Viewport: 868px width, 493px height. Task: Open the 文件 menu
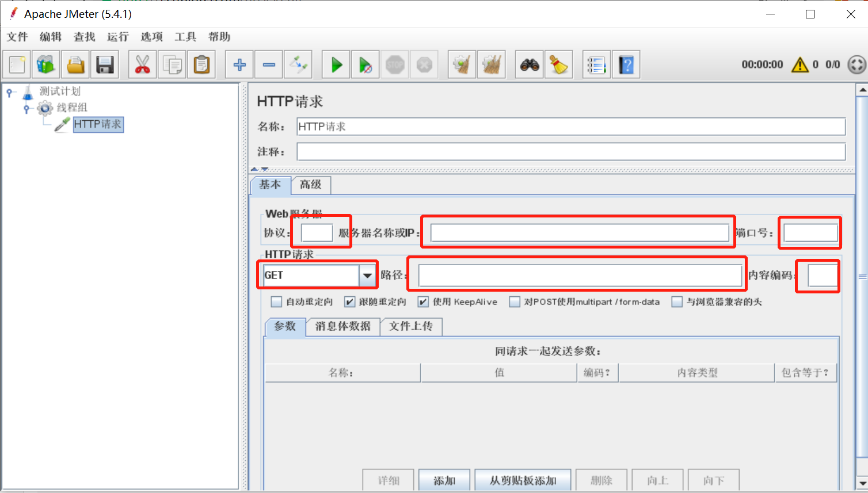[17, 37]
